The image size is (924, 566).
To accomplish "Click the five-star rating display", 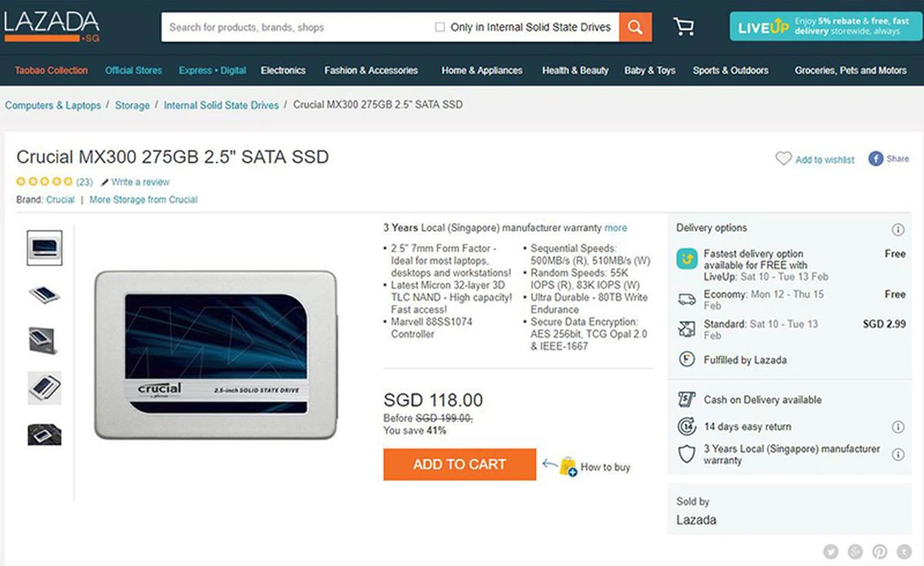I will pos(44,181).
